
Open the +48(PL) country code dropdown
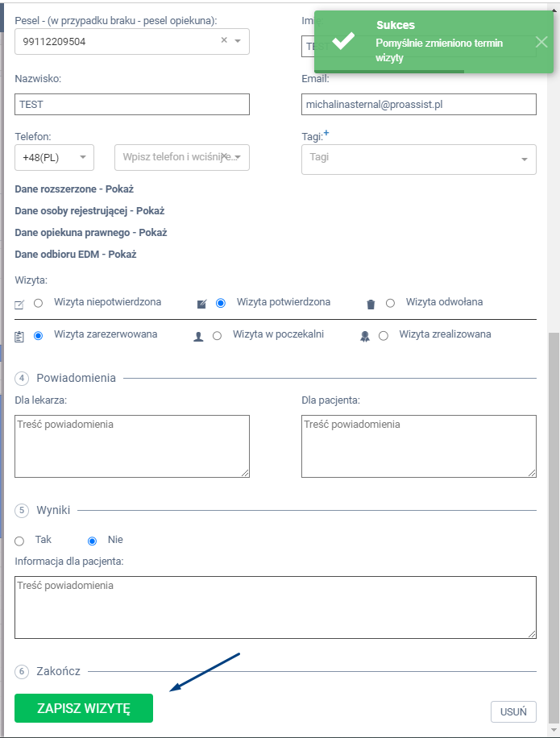tap(54, 157)
